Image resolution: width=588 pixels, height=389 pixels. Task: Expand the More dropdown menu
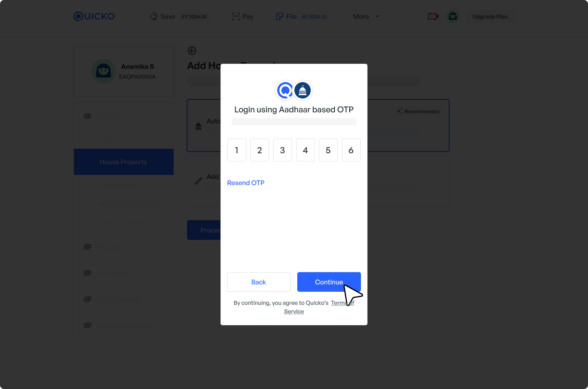[x=366, y=16]
